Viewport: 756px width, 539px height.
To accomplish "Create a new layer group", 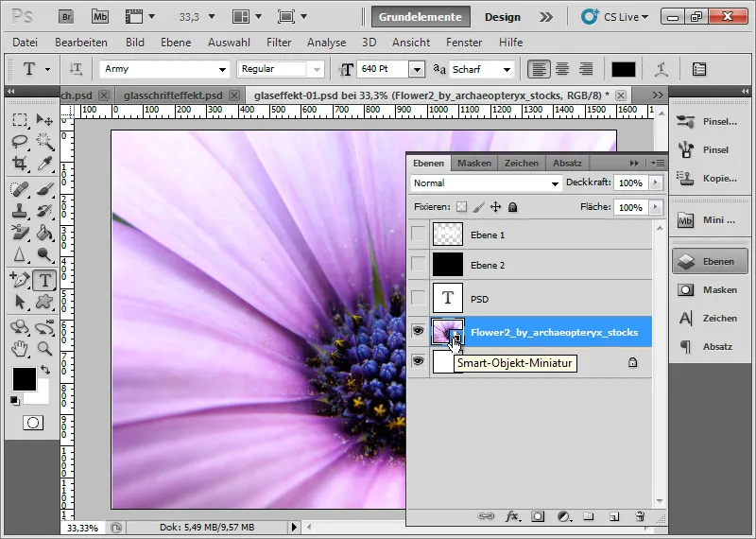I will coord(588,516).
